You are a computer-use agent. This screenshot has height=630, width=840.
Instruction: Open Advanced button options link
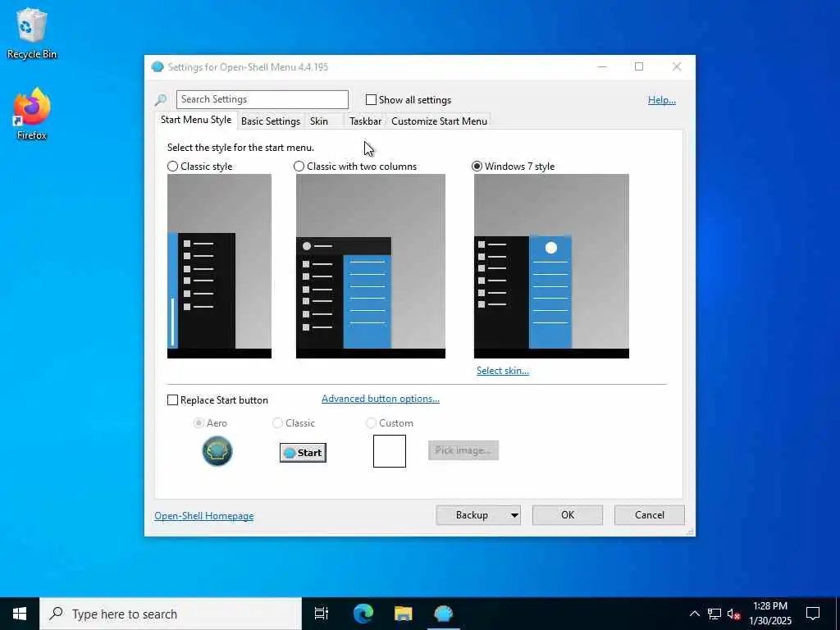tap(381, 399)
